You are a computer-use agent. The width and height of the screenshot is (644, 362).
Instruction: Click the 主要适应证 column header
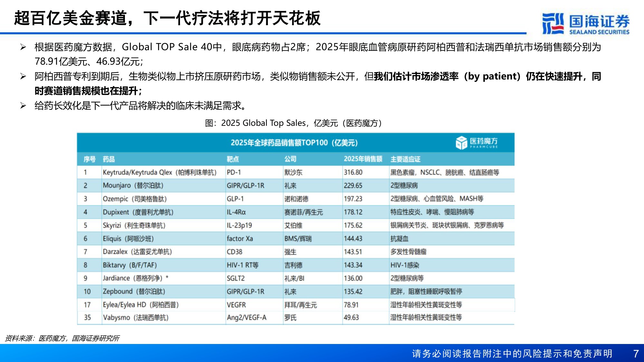405,159
